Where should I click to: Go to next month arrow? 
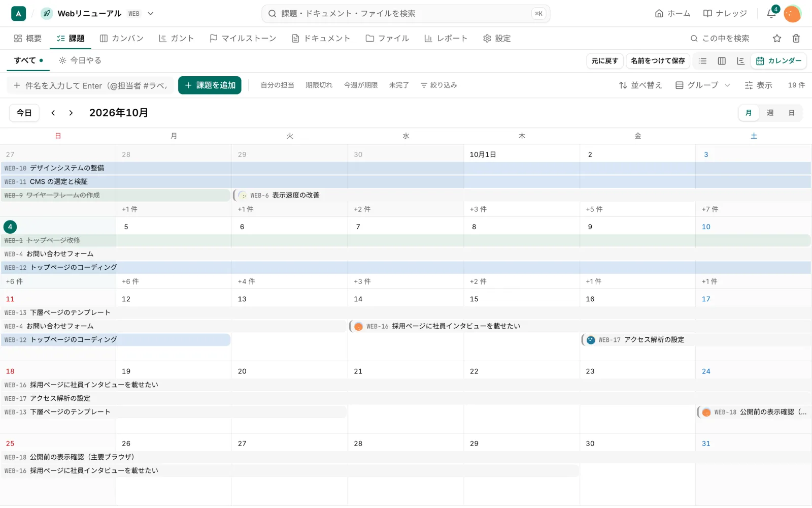(71, 113)
